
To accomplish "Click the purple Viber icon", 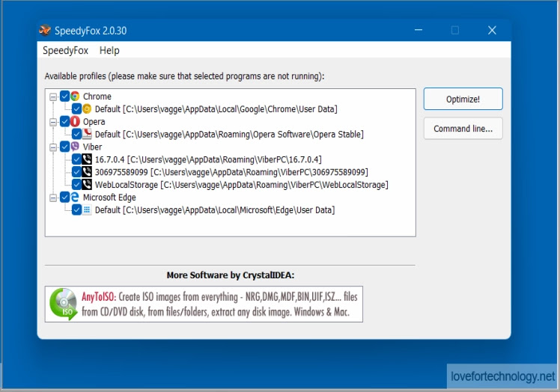I will pos(75,147).
